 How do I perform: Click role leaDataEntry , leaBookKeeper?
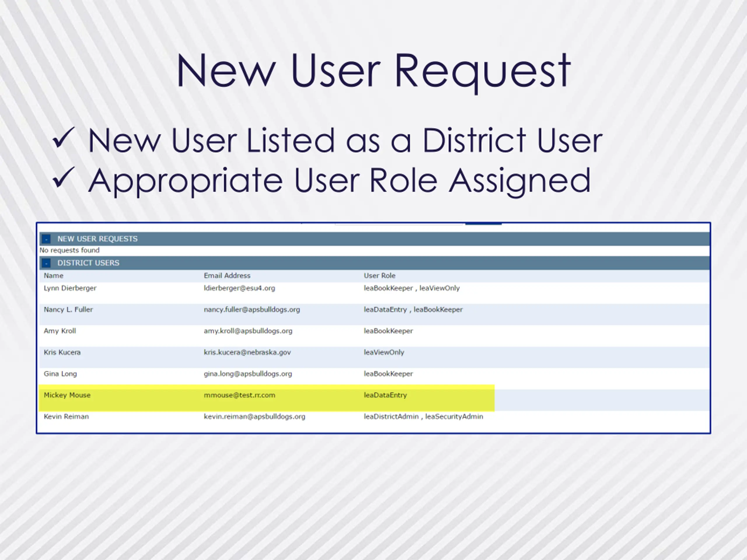pyautogui.click(x=413, y=309)
